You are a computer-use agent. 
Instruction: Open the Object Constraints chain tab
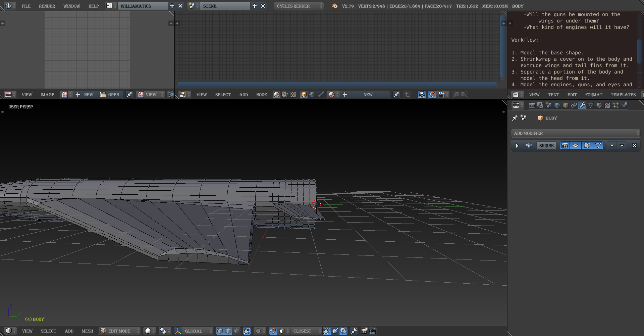574,105
